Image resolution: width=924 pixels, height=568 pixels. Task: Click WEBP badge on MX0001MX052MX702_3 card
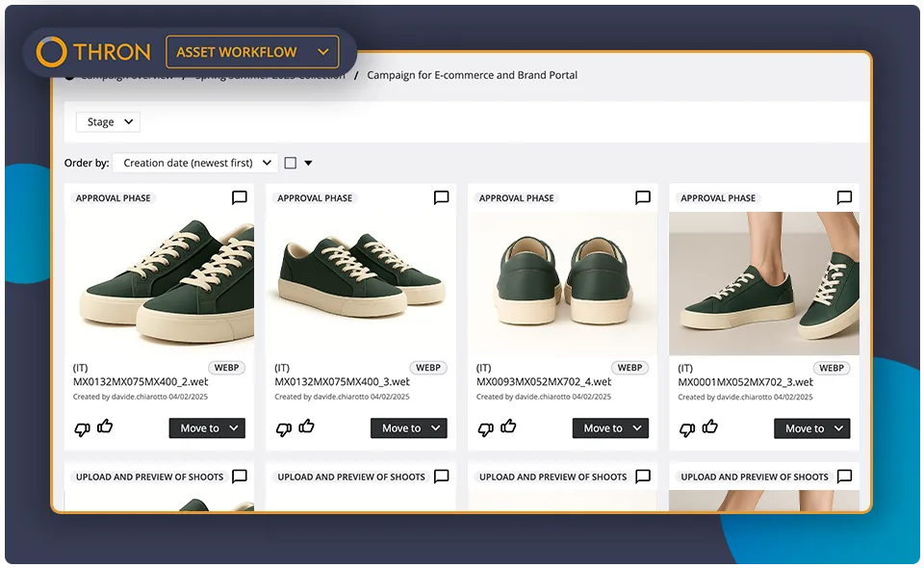click(x=831, y=368)
